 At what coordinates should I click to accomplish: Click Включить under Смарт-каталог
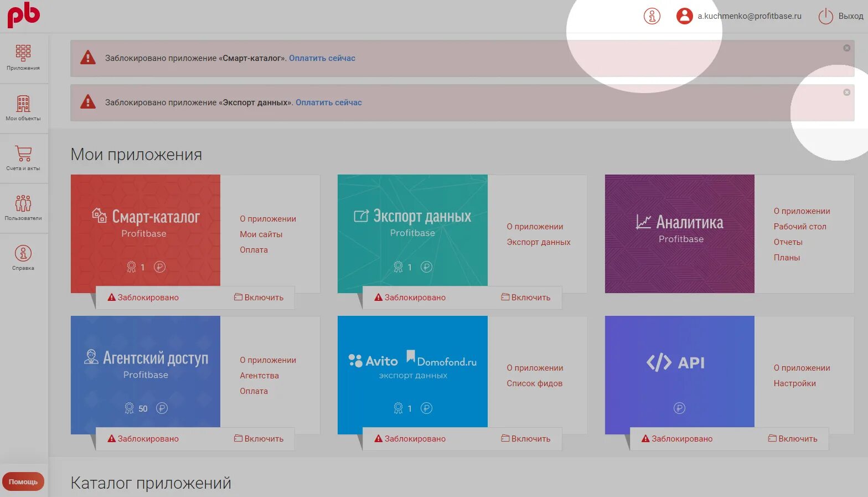coord(259,298)
